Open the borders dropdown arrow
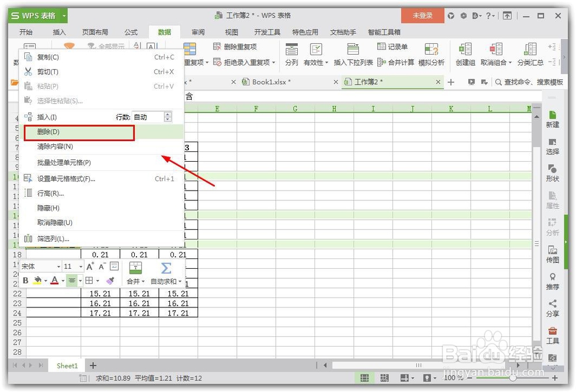Screen dimensions: 576x392 (x=98, y=281)
